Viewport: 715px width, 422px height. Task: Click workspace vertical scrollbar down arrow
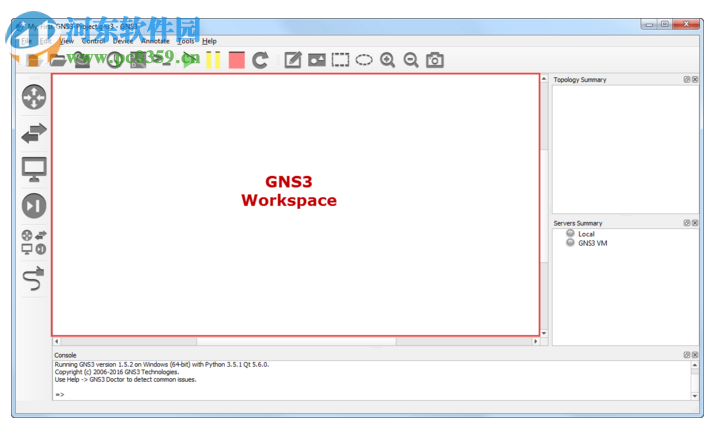point(544,333)
